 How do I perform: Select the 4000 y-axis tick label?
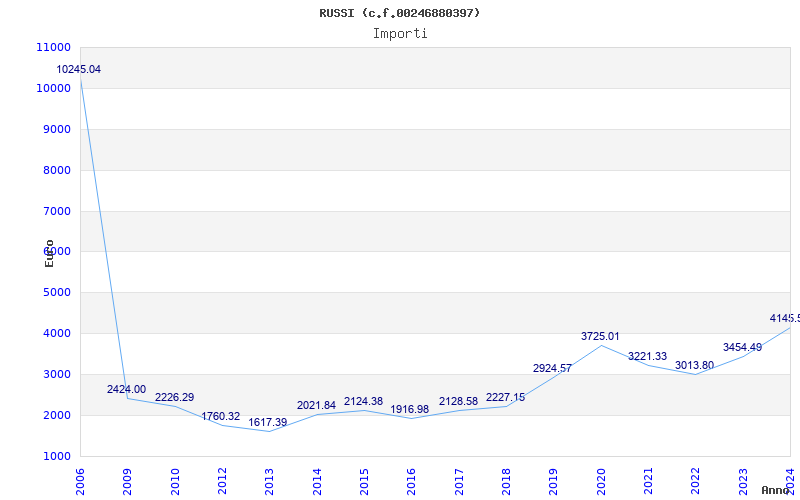pyautogui.click(x=56, y=334)
